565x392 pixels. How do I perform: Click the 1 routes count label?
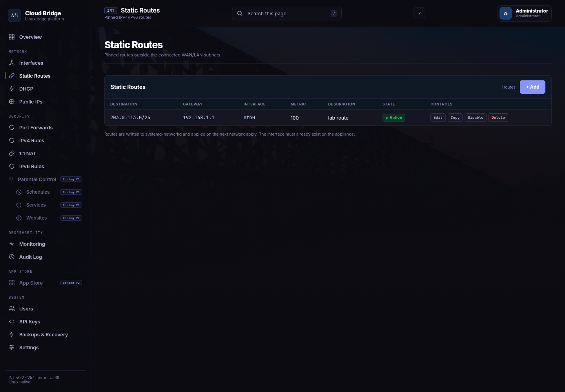coord(508,87)
